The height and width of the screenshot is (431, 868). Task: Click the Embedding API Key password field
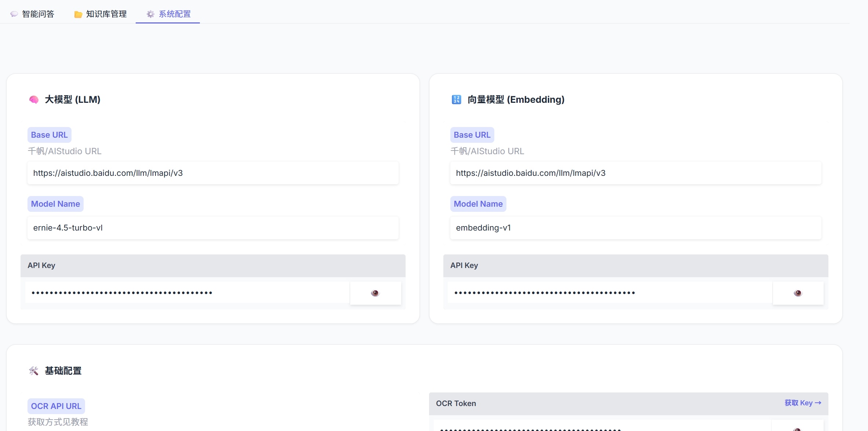pos(609,293)
